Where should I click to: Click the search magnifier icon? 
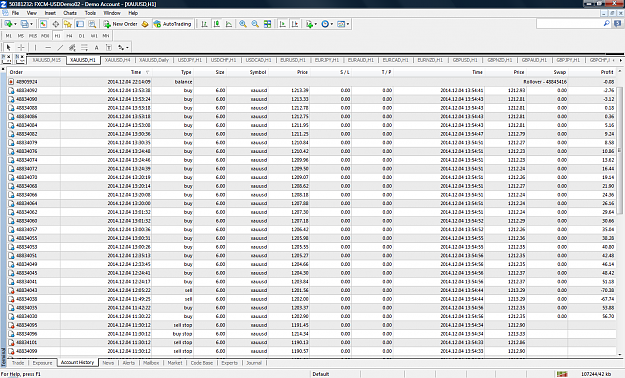click(607, 24)
